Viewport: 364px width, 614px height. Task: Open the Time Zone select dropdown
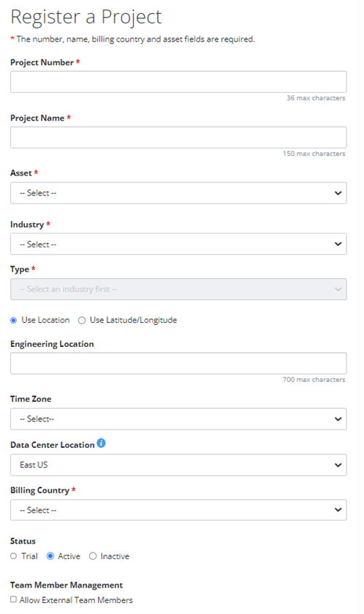point(178,419)
